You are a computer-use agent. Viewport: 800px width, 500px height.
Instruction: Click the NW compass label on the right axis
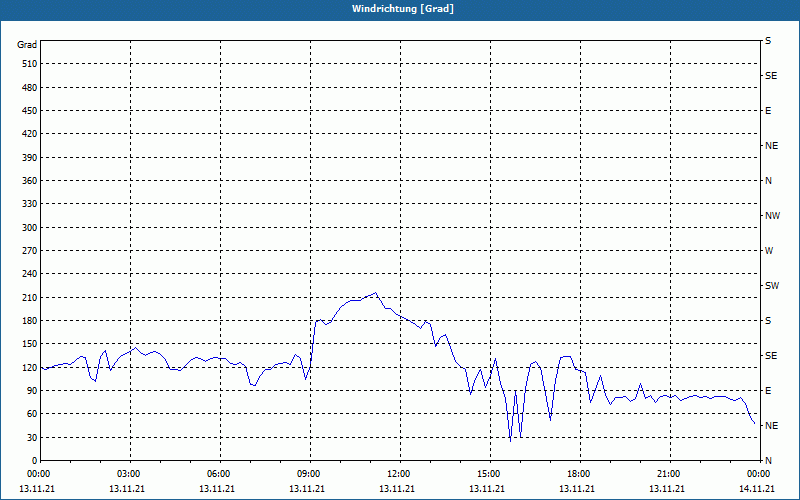point(772,216)
